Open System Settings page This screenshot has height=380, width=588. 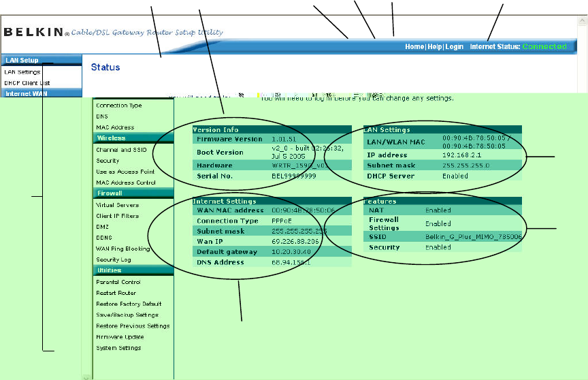(118, 348)
